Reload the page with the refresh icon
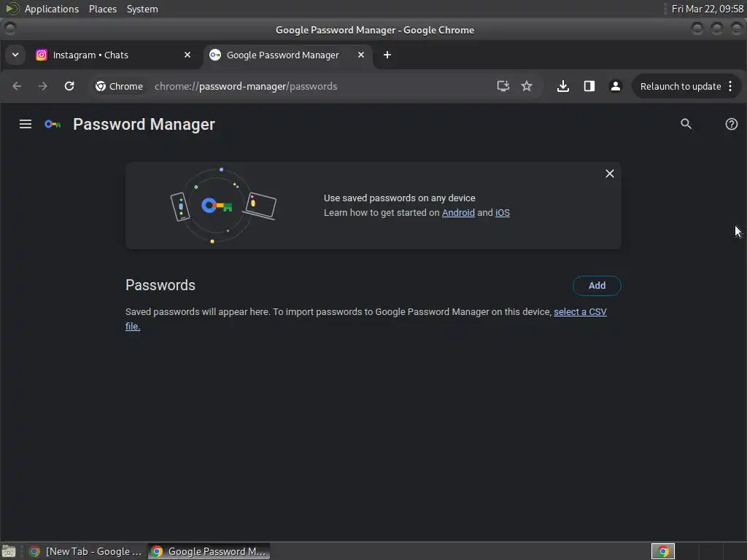Screen dimensions: 747x560 pos(69,86)
